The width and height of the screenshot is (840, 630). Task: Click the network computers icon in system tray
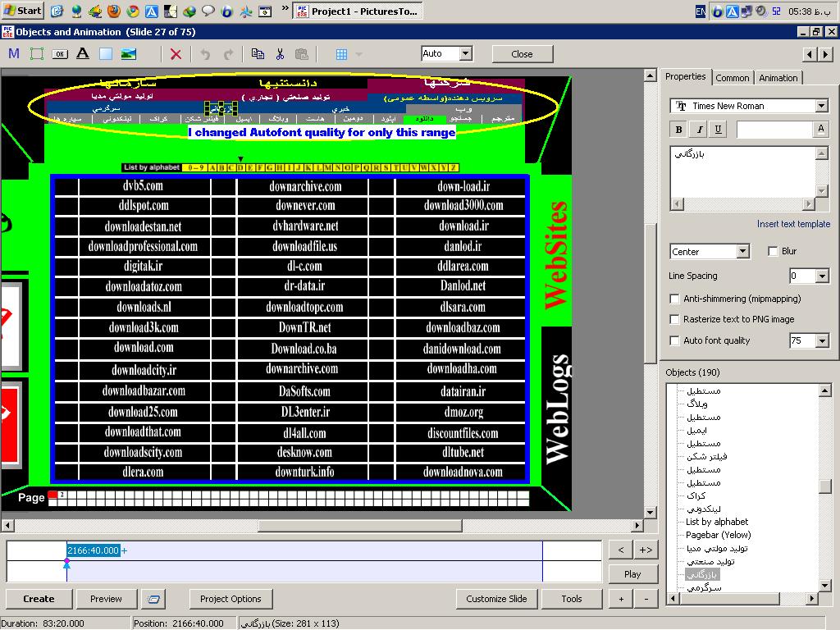coord(746,11)
